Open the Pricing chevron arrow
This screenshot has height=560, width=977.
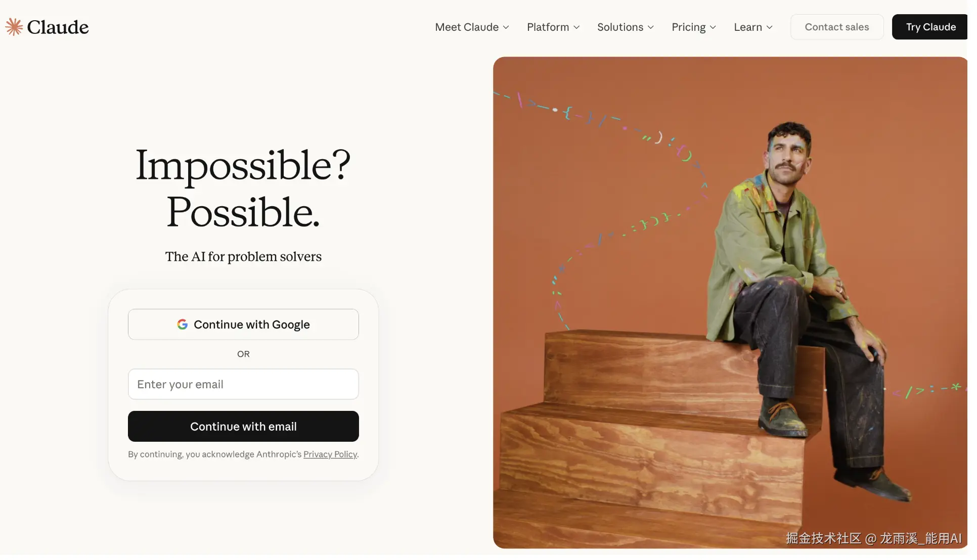(713, 27)
